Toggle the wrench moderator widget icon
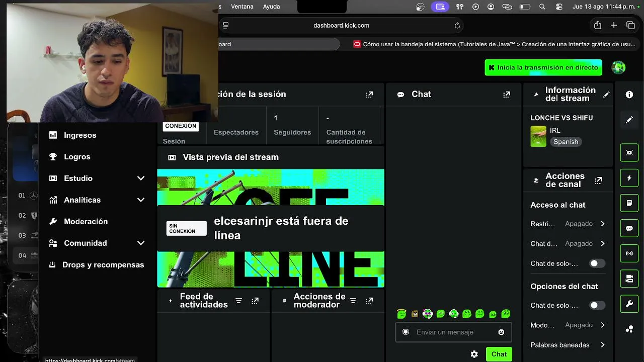The width and height of the screenshot is (644, 362). (629, 304)
